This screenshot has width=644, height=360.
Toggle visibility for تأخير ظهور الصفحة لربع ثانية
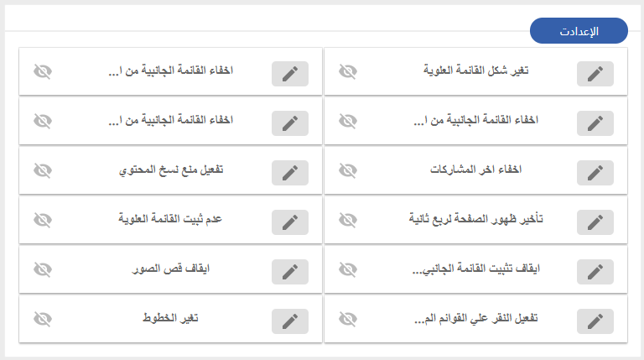(348, 220)
